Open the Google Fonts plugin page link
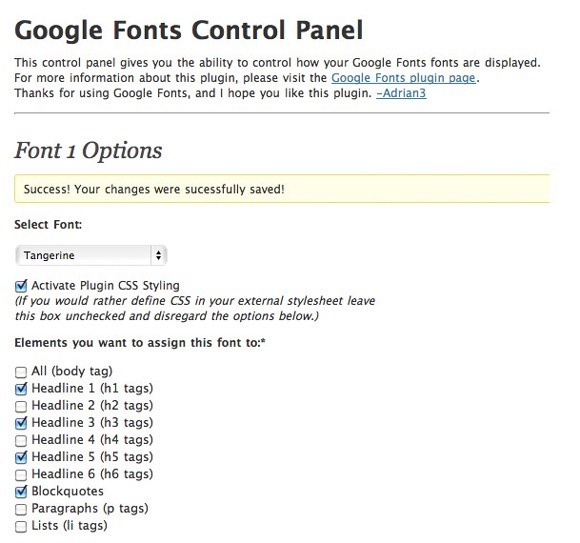The width and height of the screenshot is (580, 543). coord(403,78)
